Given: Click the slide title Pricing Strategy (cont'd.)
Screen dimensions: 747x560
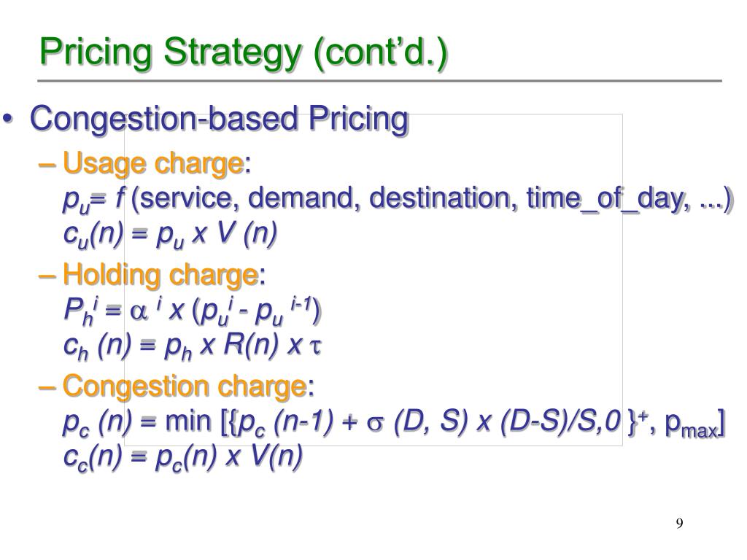Looking at the screenshot, I should (x=244, y=52).
